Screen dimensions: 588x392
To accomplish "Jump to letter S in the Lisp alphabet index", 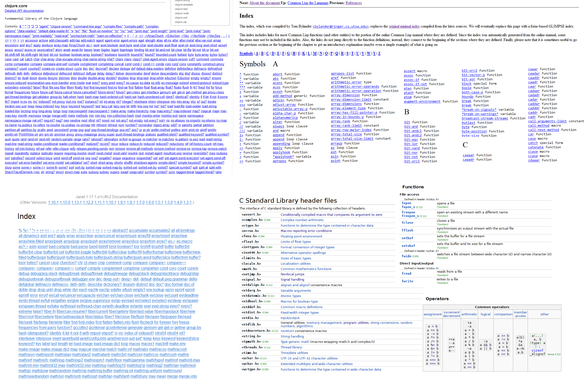I will [347, 54].
